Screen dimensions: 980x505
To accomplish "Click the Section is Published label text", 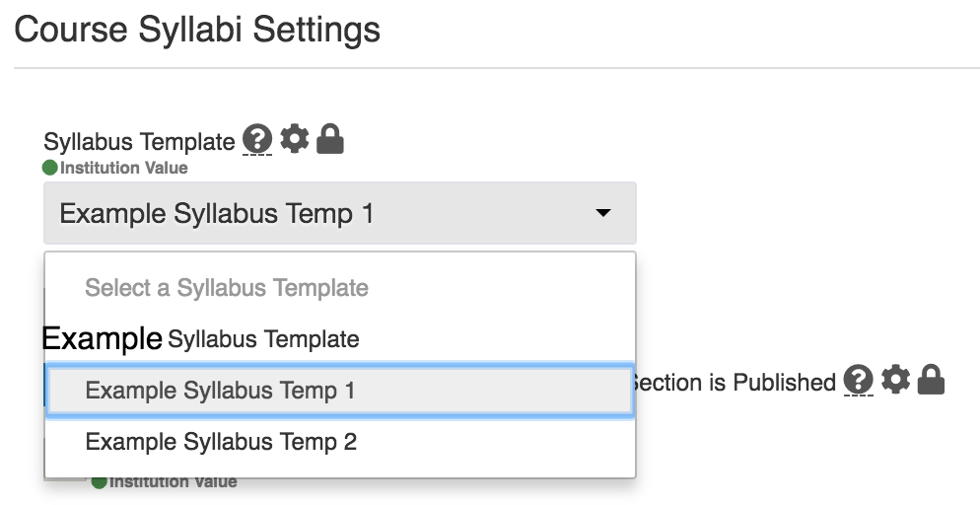I will coord(734,382).
